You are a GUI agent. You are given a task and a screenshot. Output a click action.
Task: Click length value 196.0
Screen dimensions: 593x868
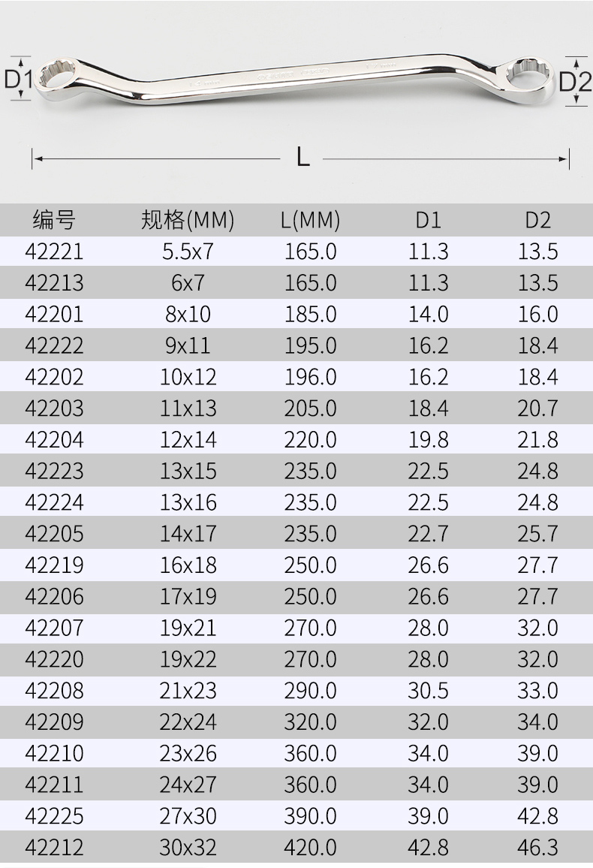(x=310, y=377)
